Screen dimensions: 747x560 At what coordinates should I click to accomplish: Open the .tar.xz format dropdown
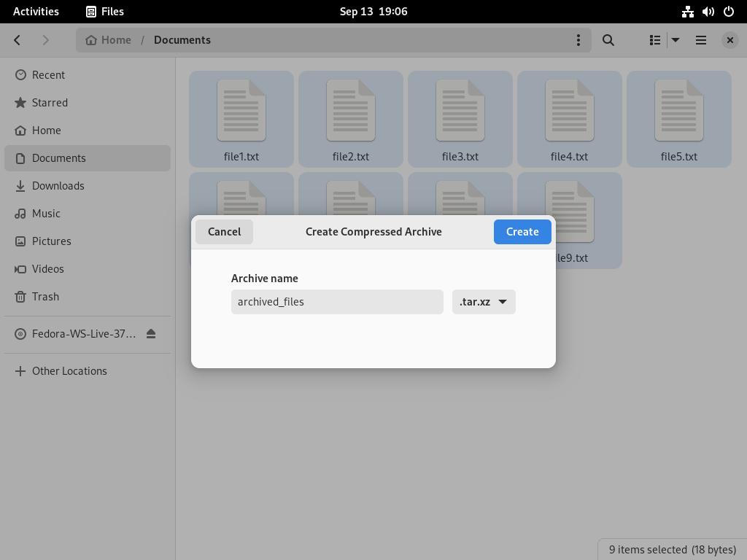tap(484, 302)
